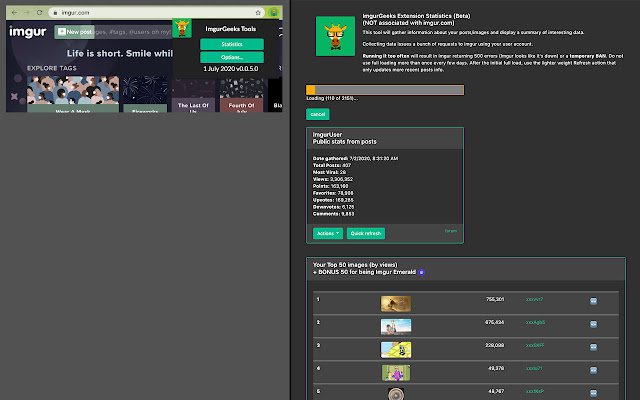
Task: Click the Loading status text below progress bar
Action: point(332,98)
